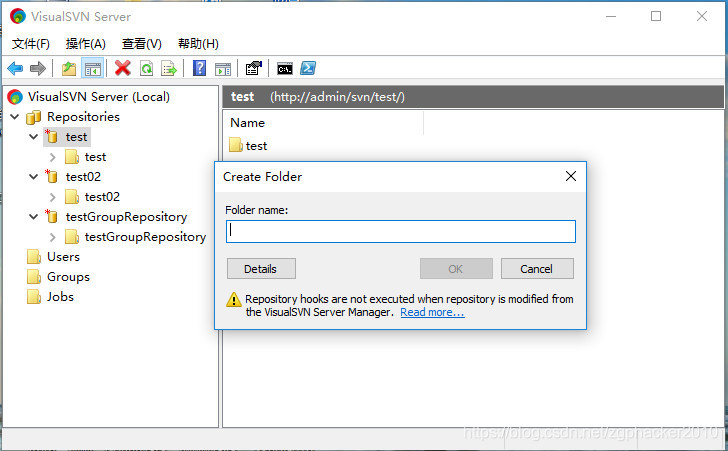Follow the Read more… link
The width and height of the screenshot is (728, 451).
[x=432, y=312]
